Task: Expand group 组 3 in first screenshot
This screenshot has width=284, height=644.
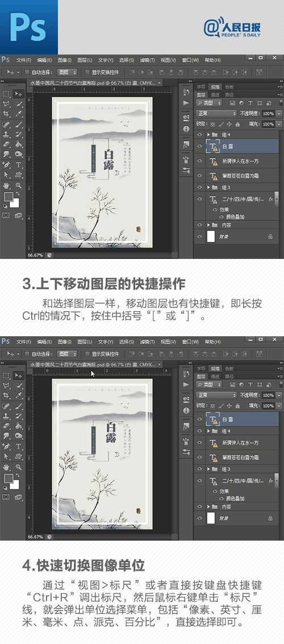Action: [x=209, y=187]
